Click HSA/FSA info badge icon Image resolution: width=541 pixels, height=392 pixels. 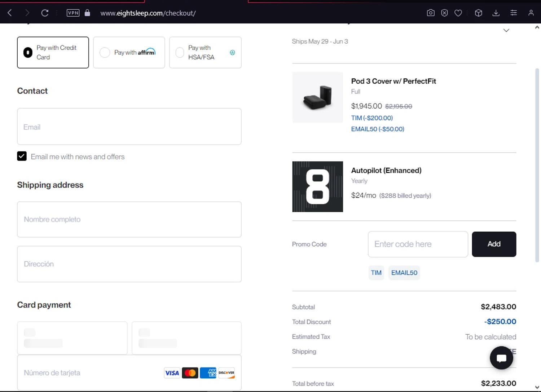[x=232, y=53]
